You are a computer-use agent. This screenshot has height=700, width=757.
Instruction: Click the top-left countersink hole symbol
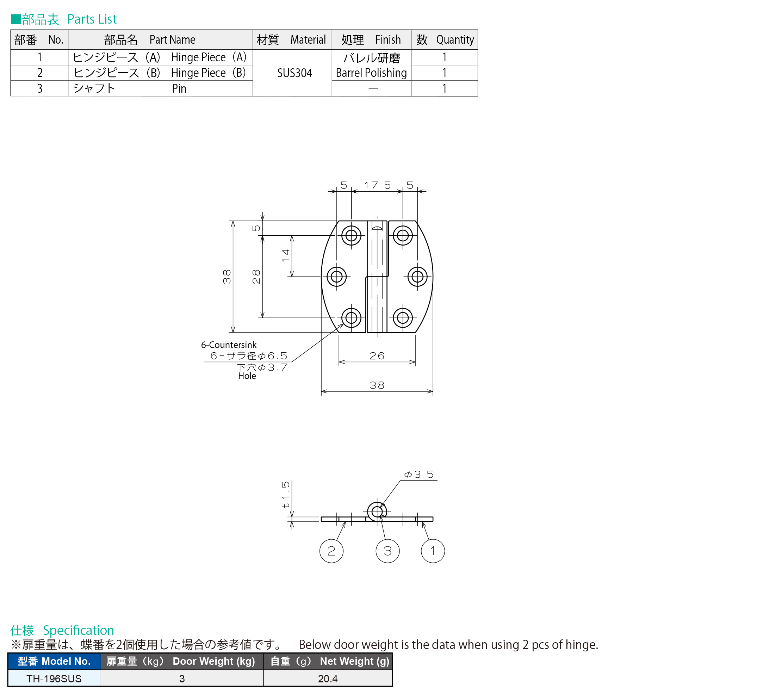351,236
